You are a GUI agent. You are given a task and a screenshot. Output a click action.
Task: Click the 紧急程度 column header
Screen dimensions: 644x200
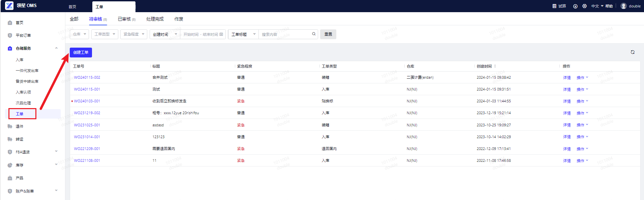click(244, 66)
